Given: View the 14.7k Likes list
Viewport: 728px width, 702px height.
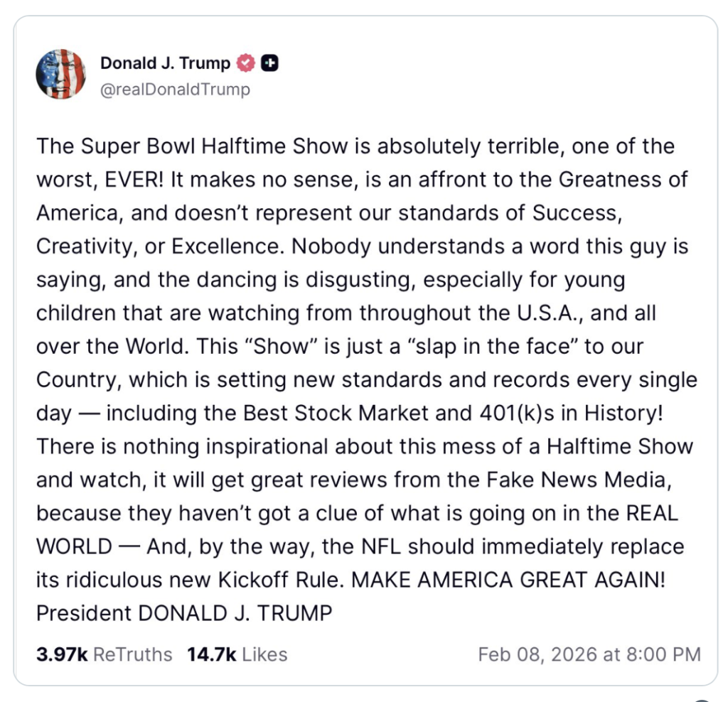Looking at the screenshot, I should tap(237, 654).
